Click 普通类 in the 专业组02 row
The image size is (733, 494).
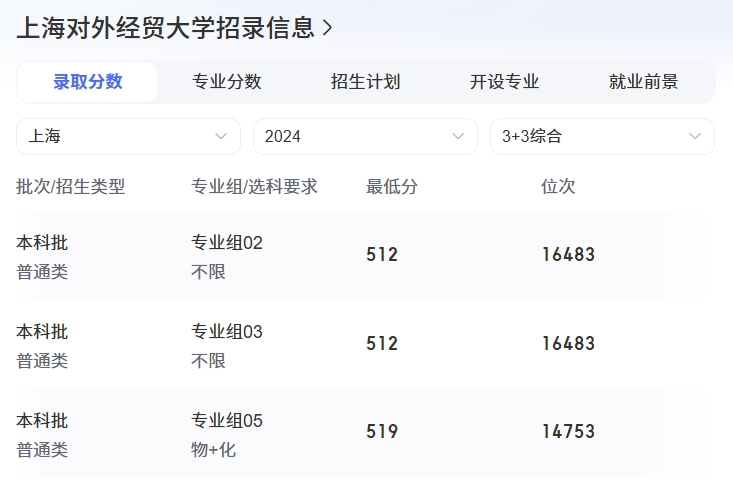[x=42, y=272]
